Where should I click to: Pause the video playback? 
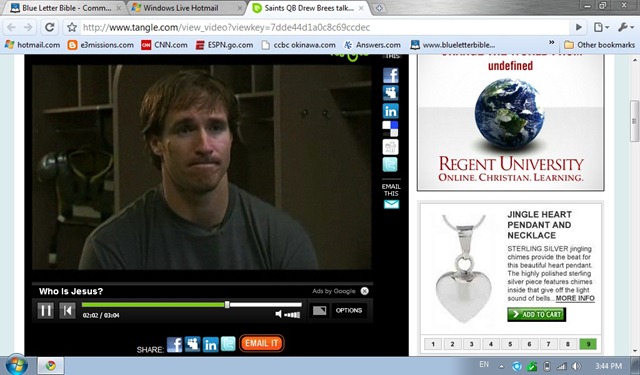[x=45, y=311]
